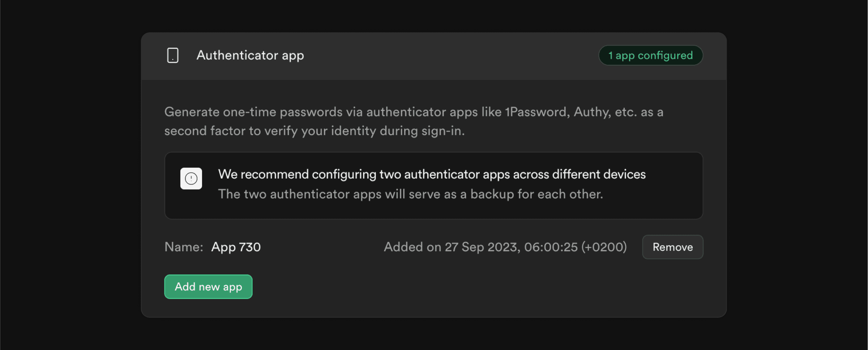Click the phone device icon
Screen dimensions: 868x350
pos(172,55)
